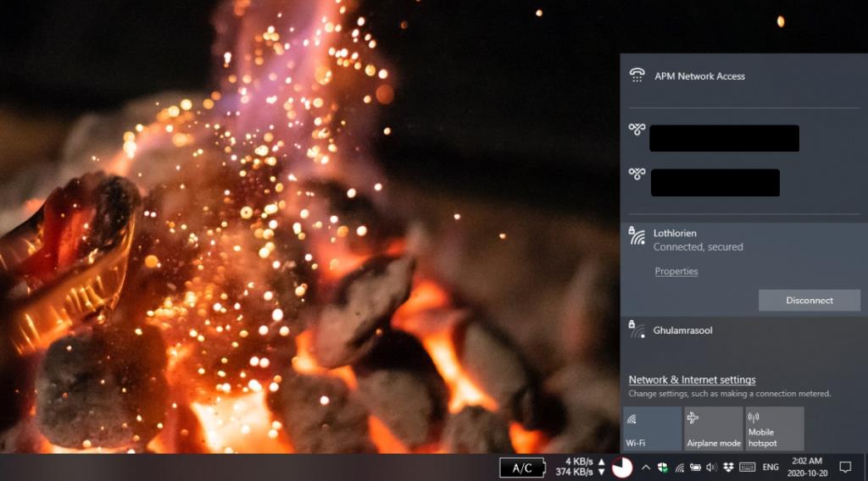868x481 pixels.
Task: Show hidden tray icons chevron
Action: coord(646,467)
